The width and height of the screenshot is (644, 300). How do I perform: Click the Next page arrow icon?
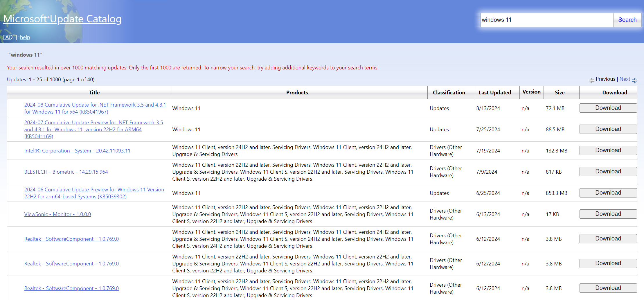634,80
